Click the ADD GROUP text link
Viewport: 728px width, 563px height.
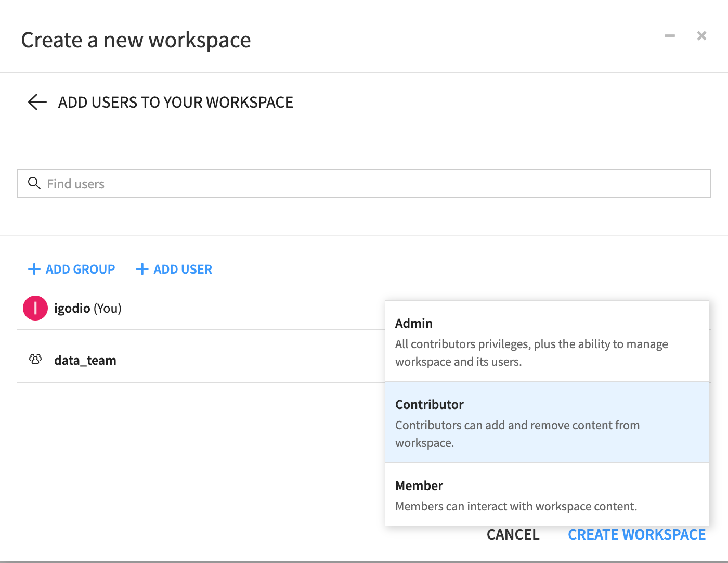pos(80,269)
